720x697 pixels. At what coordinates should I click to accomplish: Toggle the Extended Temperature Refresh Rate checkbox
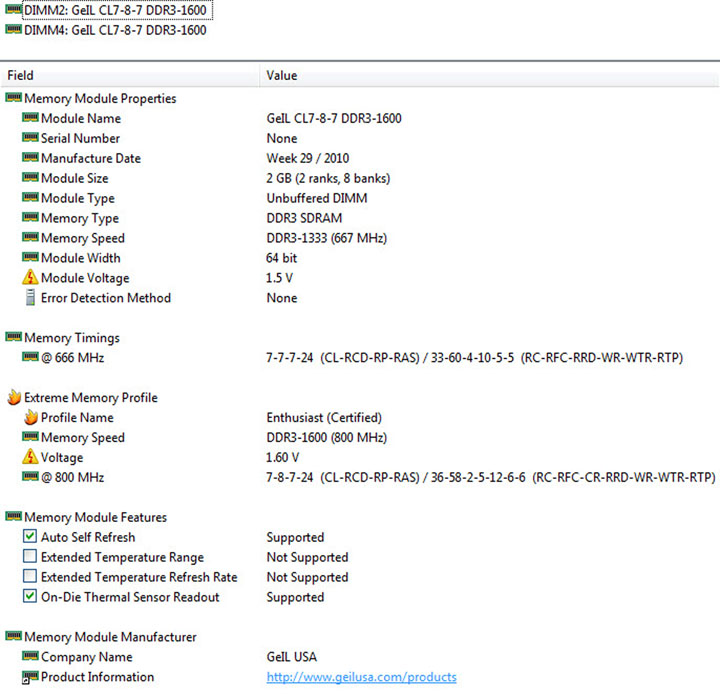coord(30,576)
